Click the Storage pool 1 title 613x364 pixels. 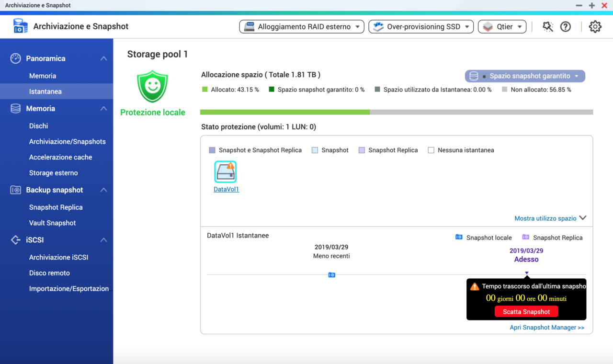(158, 54)
